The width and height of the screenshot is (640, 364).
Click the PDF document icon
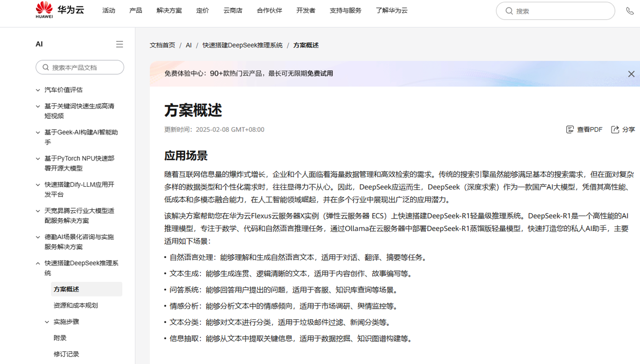[x=570, y=129]
